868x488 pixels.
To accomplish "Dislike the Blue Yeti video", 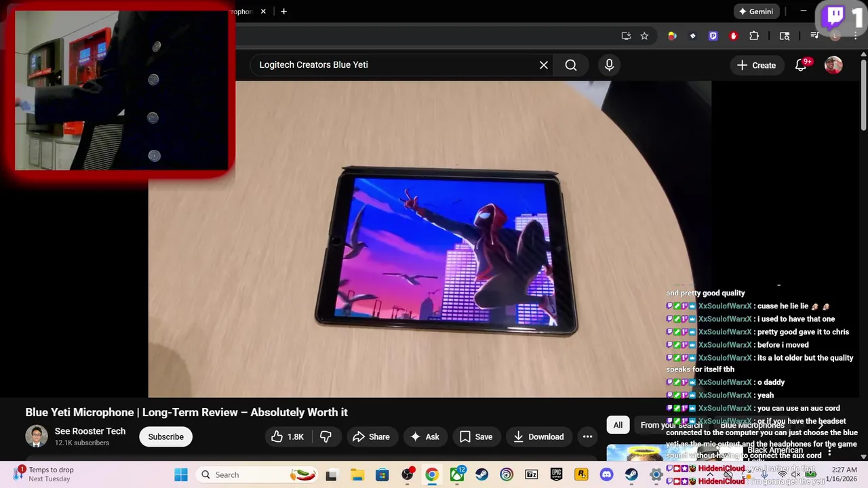I will 325,436.
